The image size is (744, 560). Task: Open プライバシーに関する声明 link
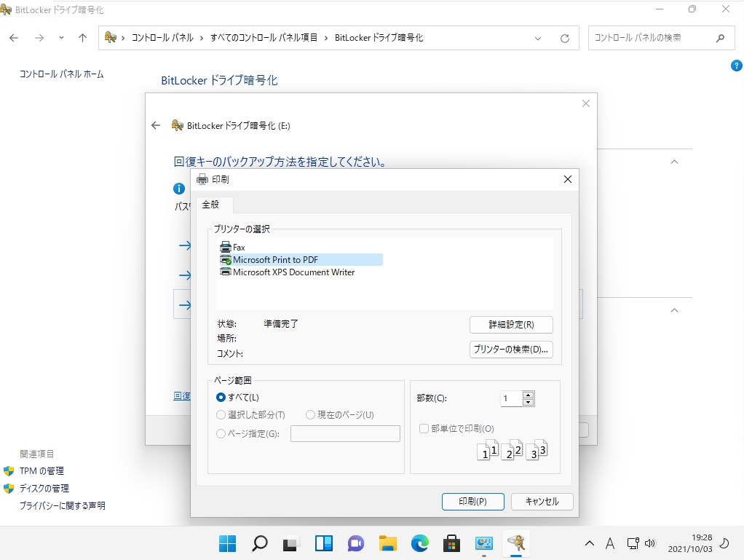click(62, 506)
